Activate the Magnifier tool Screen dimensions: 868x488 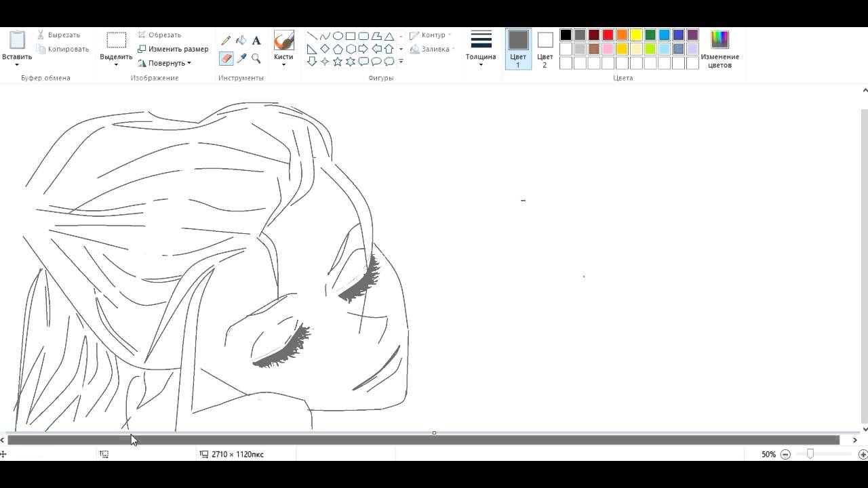[256, 59]
